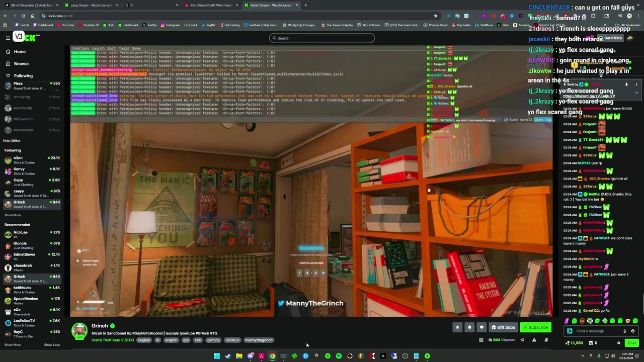Open Windows Start menu

217,356
